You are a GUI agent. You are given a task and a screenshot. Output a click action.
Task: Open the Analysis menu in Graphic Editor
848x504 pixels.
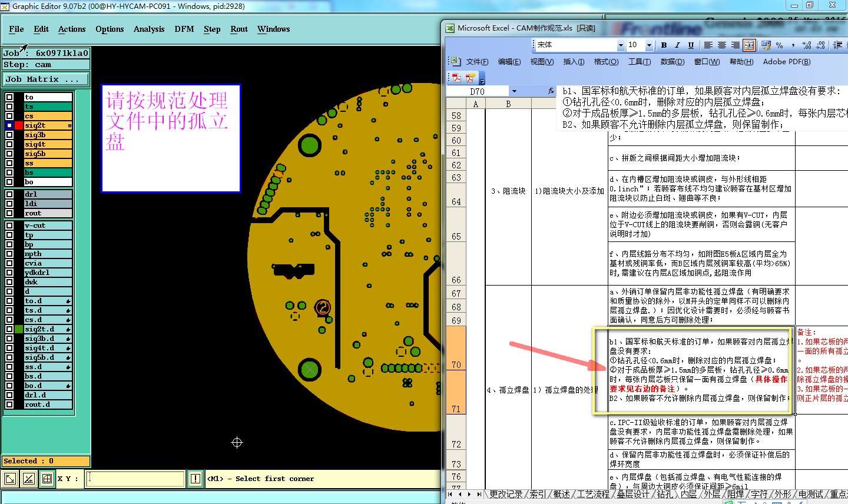click(x=149, y=29)
